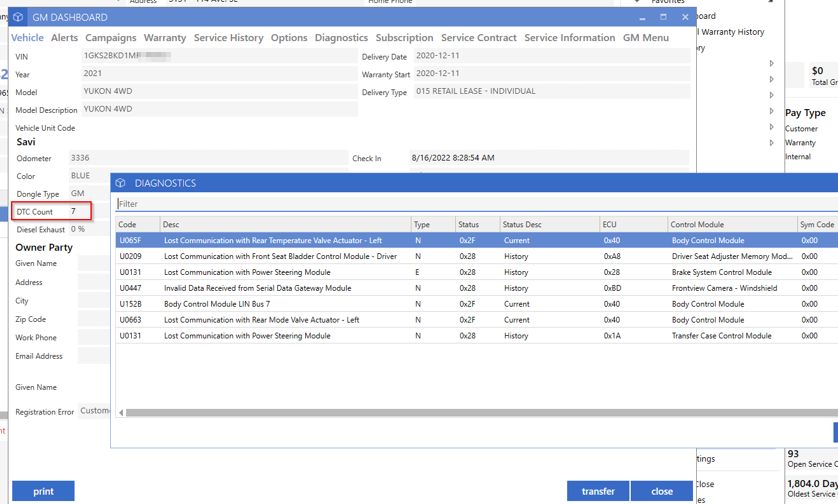Click the transfer button
This screenshot has height=504, width=838.
598,491
